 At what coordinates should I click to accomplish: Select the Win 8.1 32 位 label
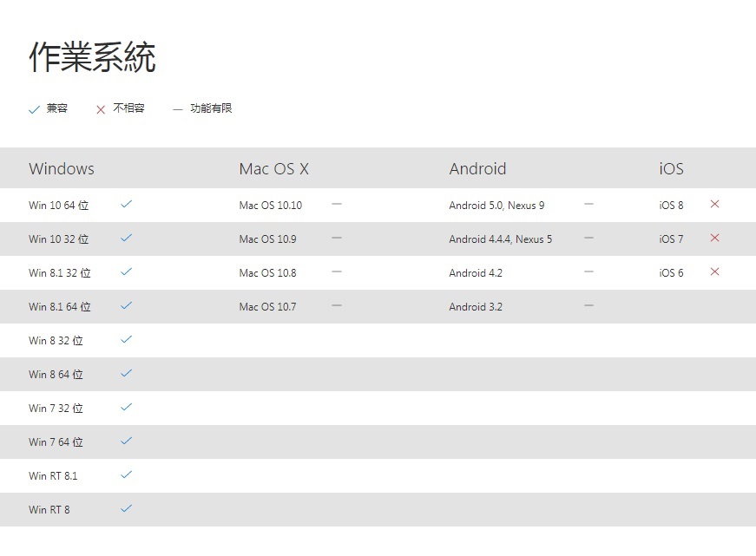click(x=60, y=272)
